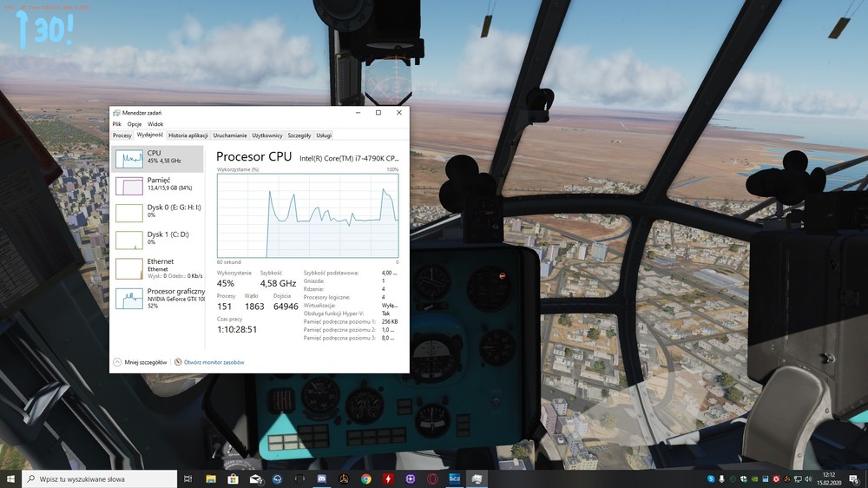Viewport: 868px width, 488px height.
Task: Click the taskbar search box
Action: tap(100, 478)
